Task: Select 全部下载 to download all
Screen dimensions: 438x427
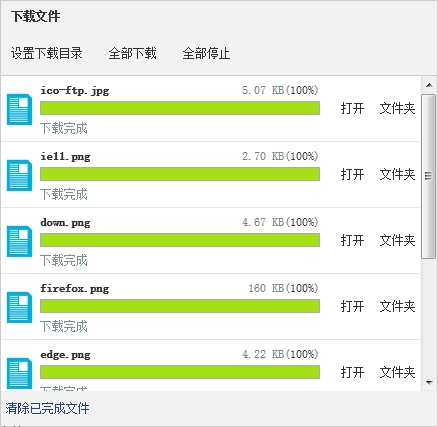Action: pos(132,53)
